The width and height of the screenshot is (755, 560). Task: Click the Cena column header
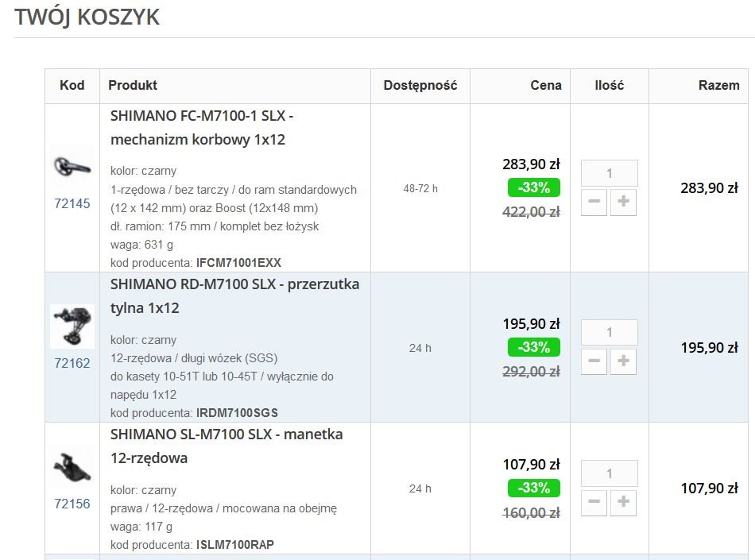click(546, 85)
